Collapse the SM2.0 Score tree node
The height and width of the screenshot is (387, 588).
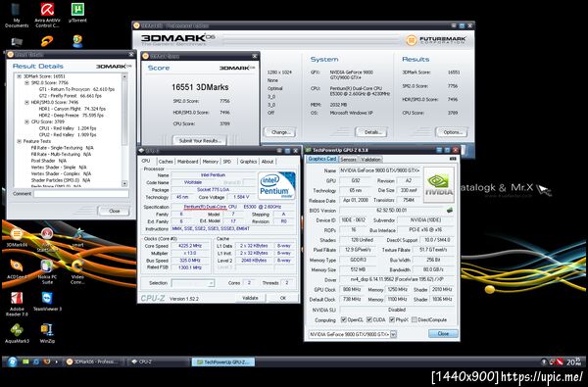tap(26, 82)
